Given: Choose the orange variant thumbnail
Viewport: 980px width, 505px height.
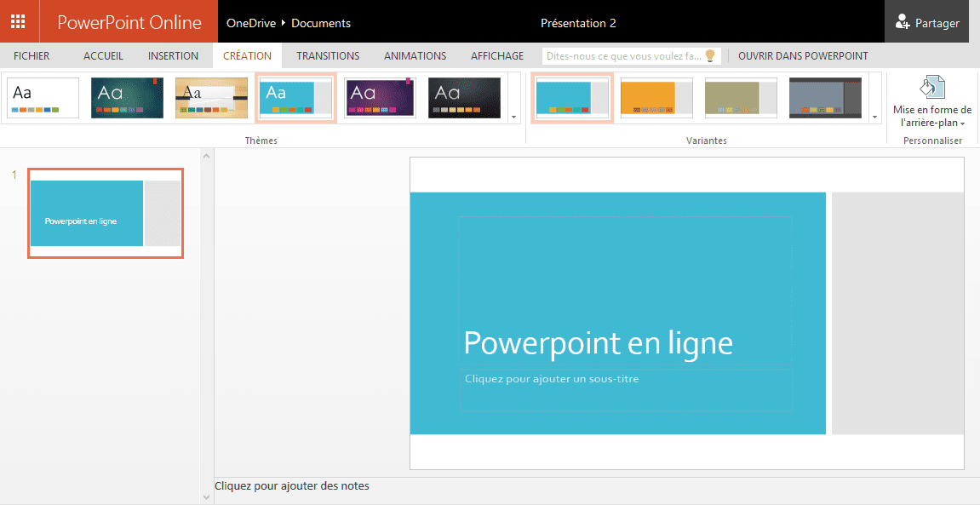Looking at the screenshot, I should [x=656, y=98].
